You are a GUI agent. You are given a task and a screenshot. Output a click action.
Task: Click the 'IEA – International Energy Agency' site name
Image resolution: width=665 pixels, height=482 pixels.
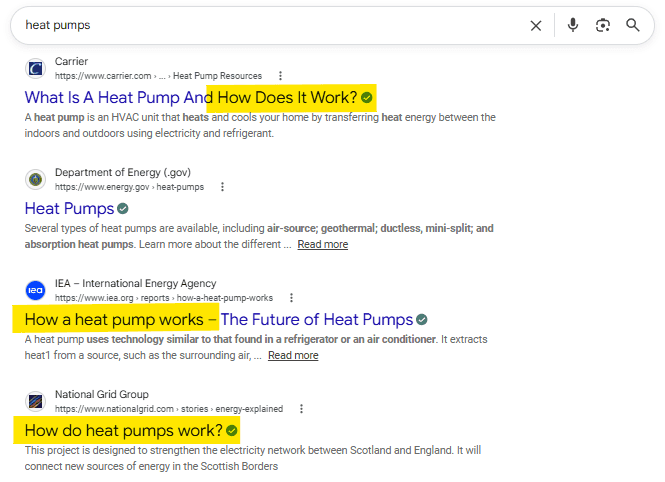[x=136, y=284]
